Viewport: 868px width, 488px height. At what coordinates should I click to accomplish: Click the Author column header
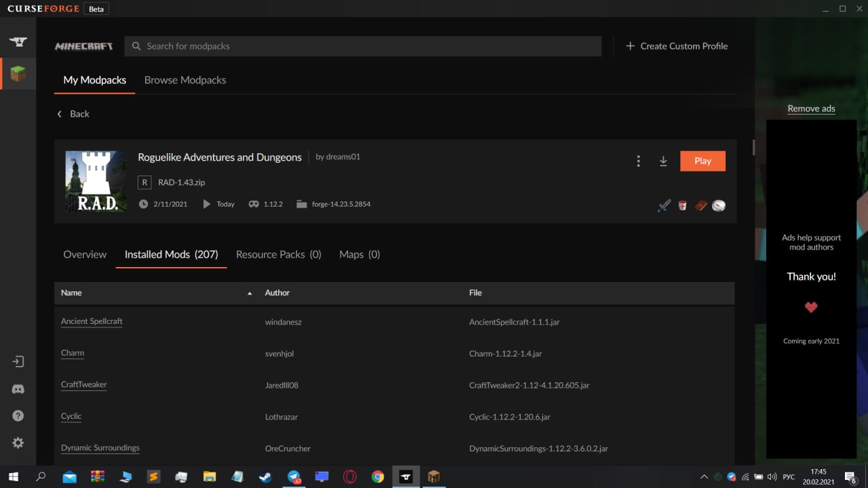[277, 293]
